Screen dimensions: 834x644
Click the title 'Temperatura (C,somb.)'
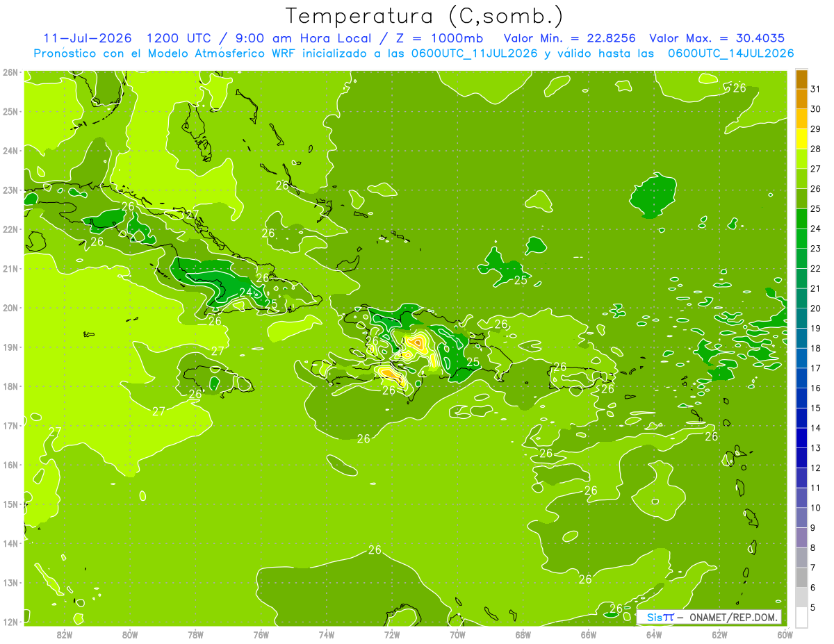click(425, 16)
